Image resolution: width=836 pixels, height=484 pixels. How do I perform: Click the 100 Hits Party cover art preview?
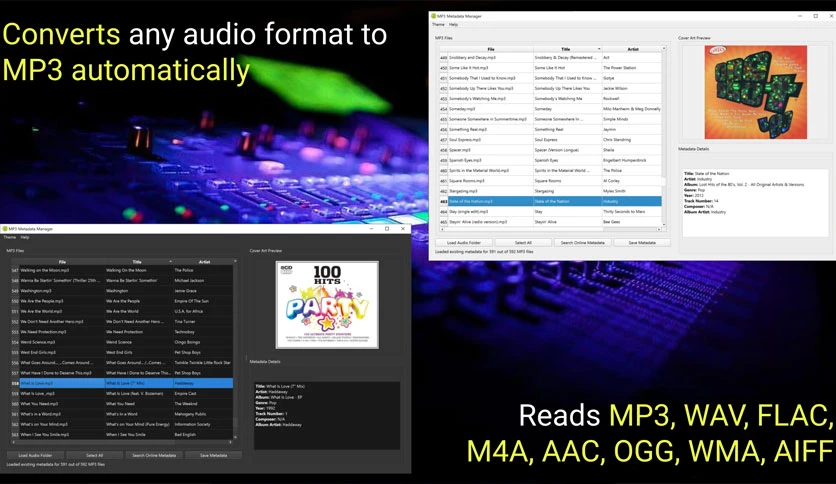(327, 305)
